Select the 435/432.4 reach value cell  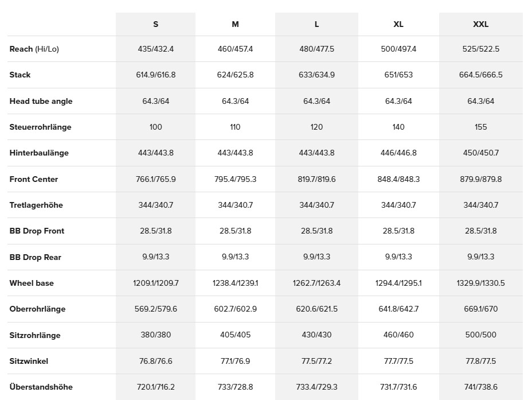[155, 49]
